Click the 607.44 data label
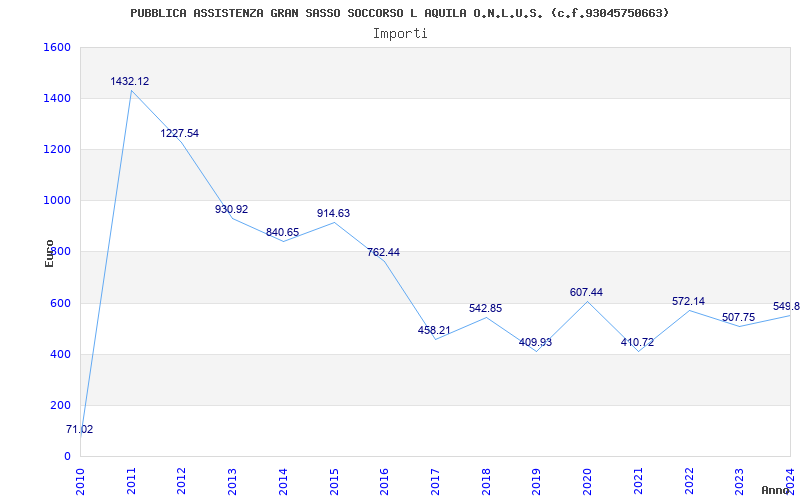The height and width of the screenshot is (500, 800). (x=586, y=292)
